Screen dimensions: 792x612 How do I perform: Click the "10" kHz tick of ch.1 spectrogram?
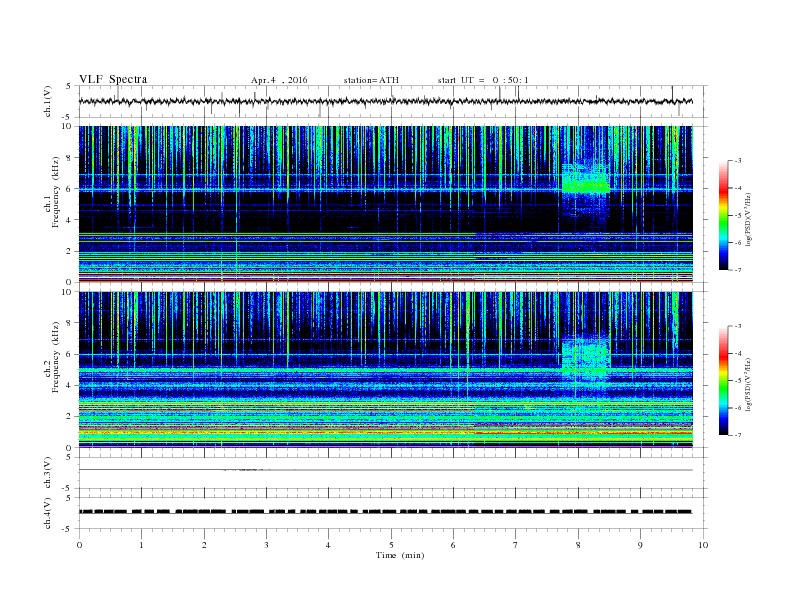point(67,126)
